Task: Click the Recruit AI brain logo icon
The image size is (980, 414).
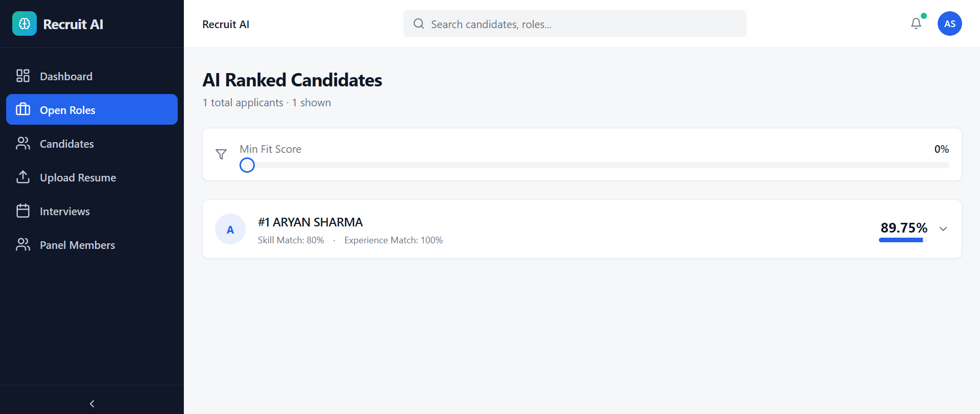Action: tap(25, 24)
